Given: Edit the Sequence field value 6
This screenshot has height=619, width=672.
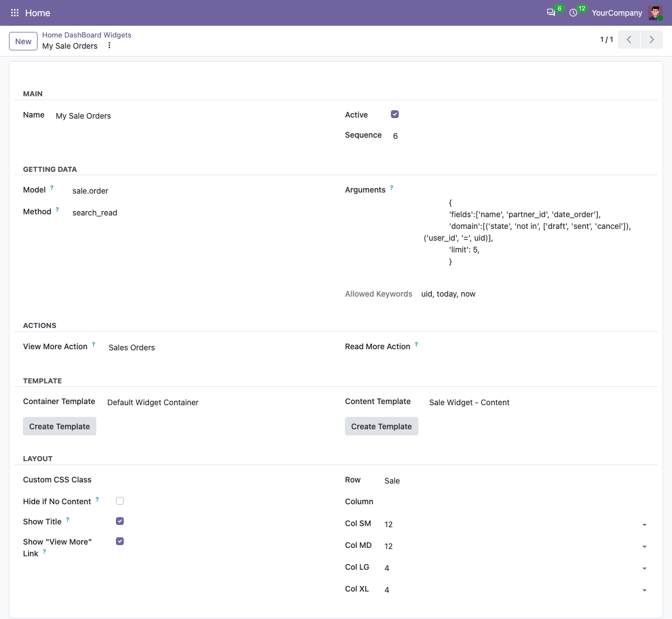Looking at the screenshot, I should tap(520, 136).
